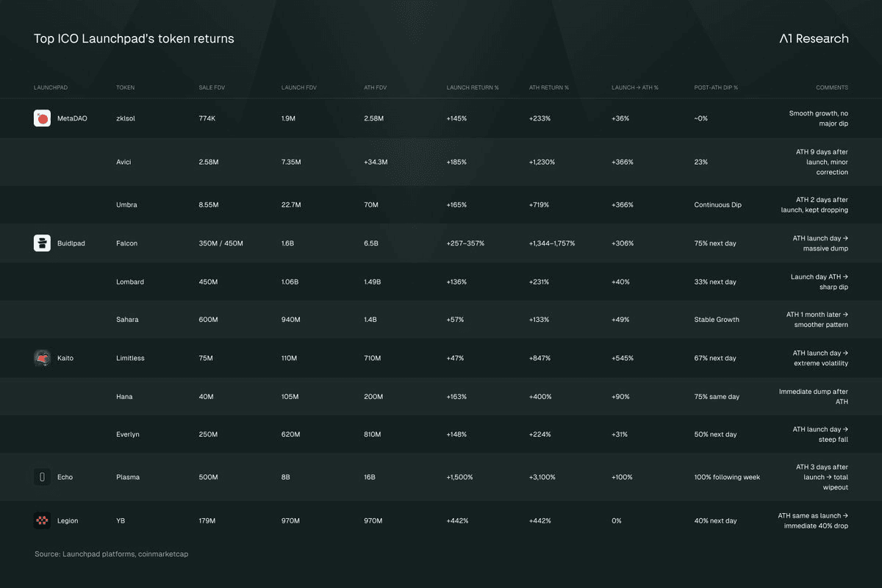
Task: Click the 'Continuous Dip' cell
Action: click(718, 205)
